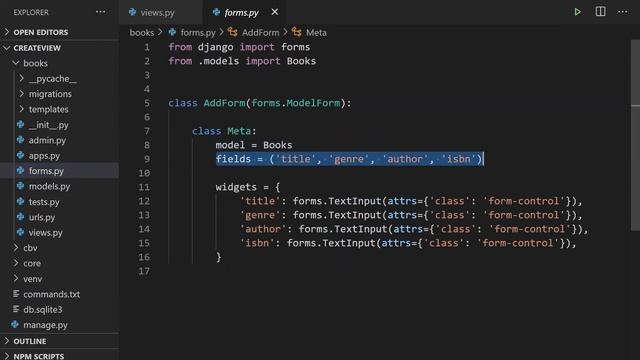Image resolution: width=640 pixels, height=360 pixels.
Task: Click Python icon beside models.py
Action: [20, 186]
